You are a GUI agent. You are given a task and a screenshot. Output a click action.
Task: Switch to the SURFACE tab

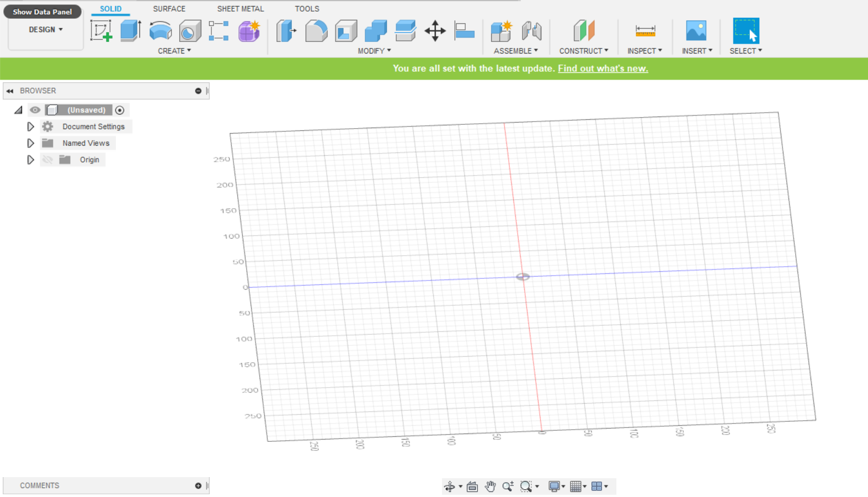169,9
